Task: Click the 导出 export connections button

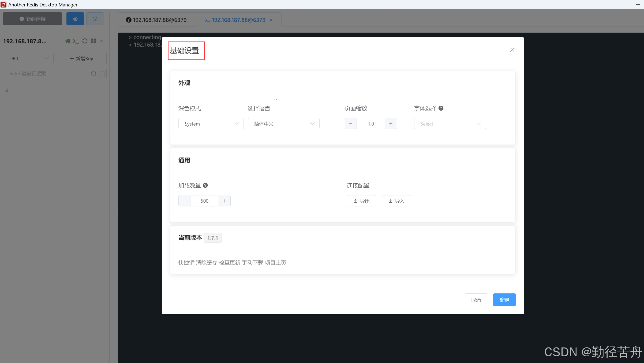Action: (x=361, y=201)
